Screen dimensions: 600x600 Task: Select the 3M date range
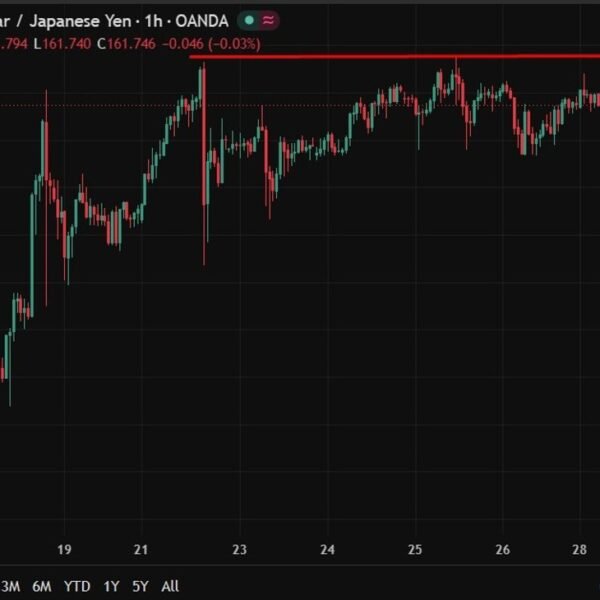[x=10, y=586]
